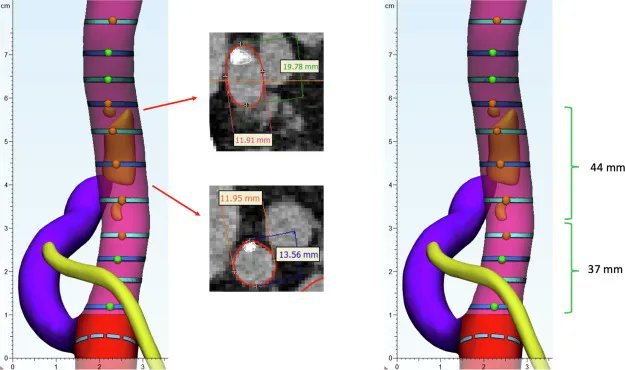Select the 19.78 mm measurement label

click(x=300, y=67)
